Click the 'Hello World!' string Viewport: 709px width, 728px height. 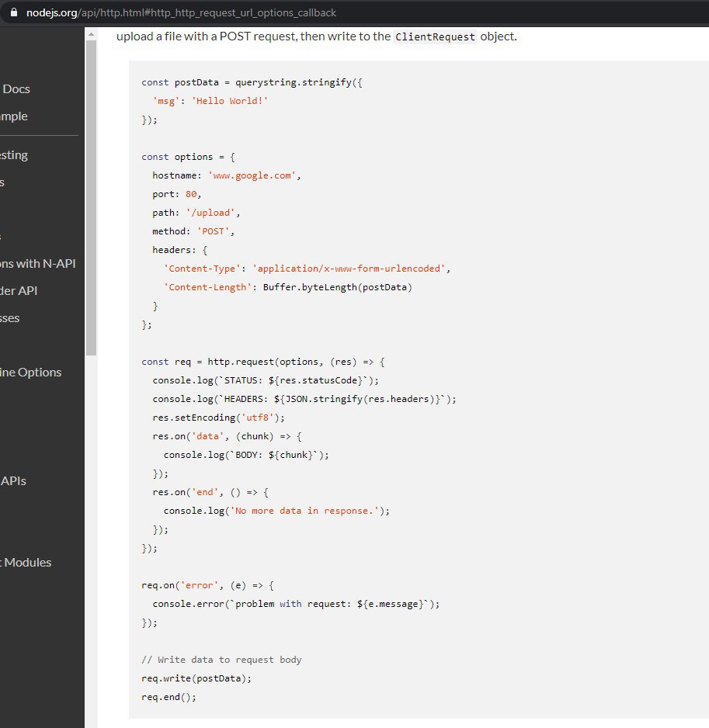click(230, 101)
